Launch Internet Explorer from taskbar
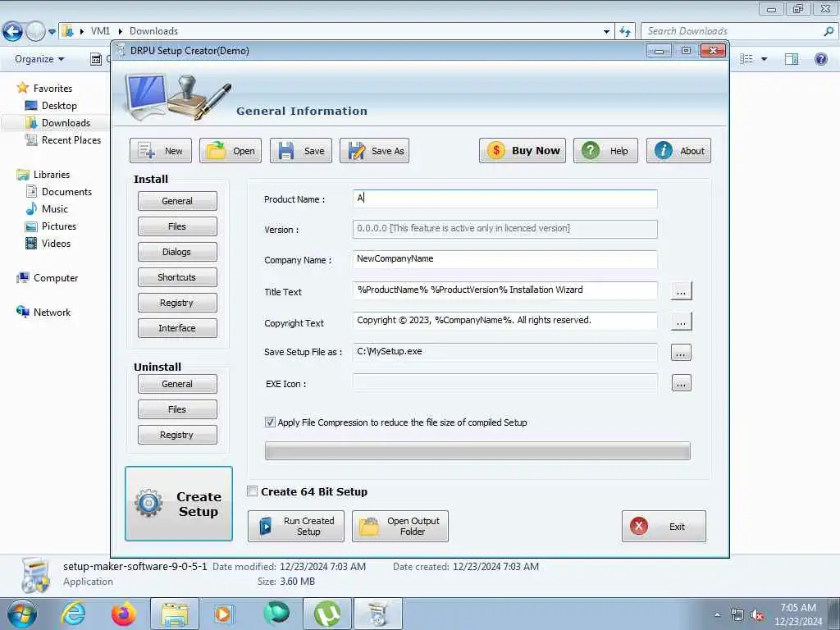Viewport: 840px width, 630px height. click(x=72, y=614)
